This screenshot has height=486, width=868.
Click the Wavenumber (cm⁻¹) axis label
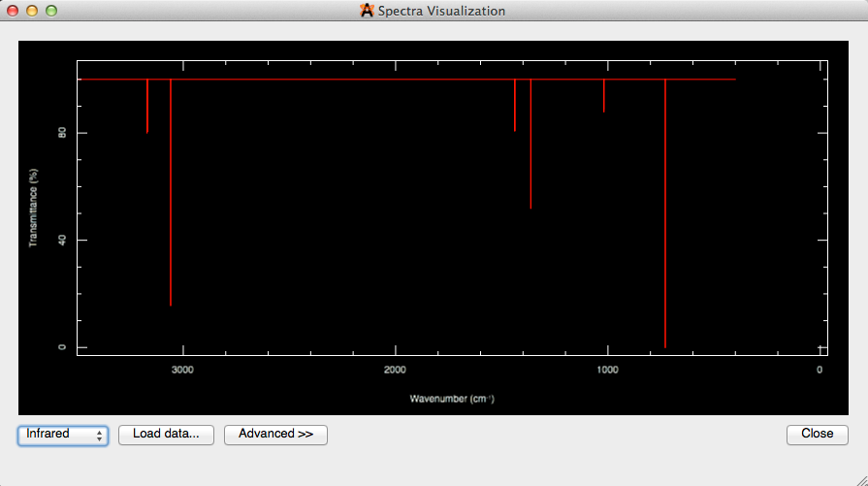coord(452,399)
